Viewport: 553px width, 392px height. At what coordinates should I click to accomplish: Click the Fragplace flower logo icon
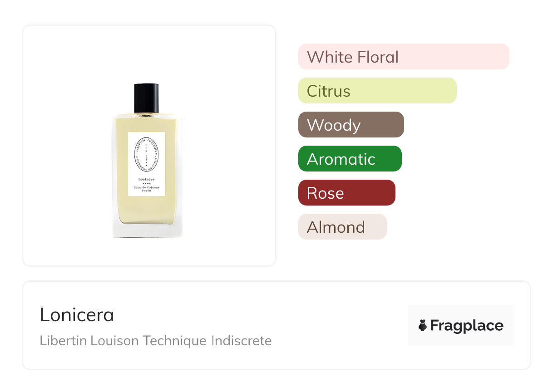(x=423, y=325)
